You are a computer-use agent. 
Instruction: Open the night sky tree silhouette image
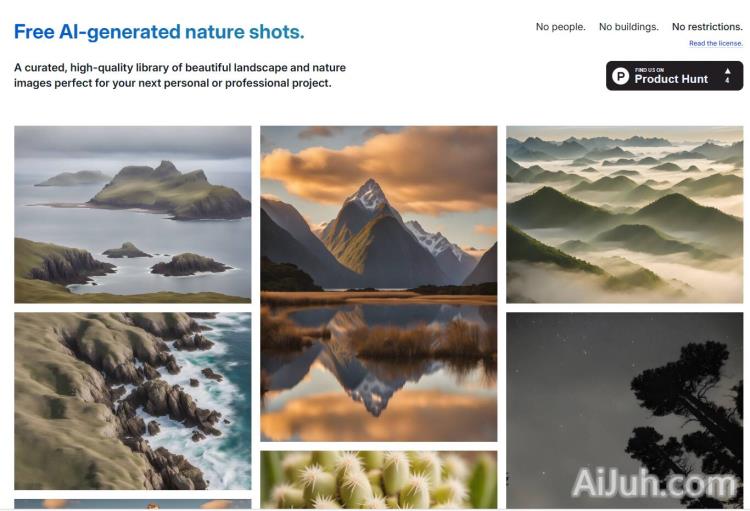[x=625, y=411]
